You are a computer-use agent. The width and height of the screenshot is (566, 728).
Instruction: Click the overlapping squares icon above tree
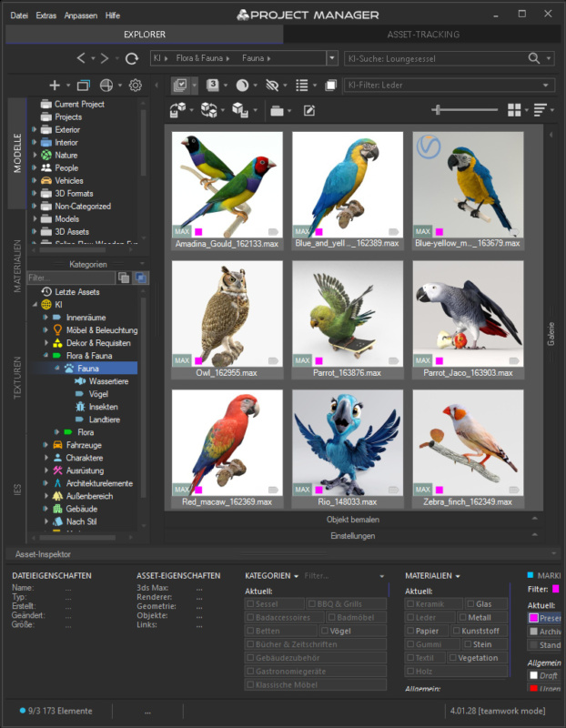[84, 85]
